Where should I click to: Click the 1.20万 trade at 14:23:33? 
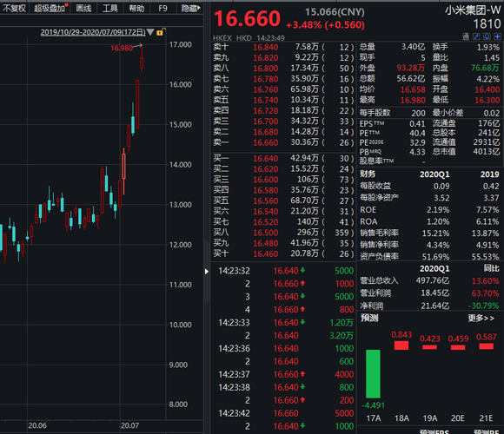pos(342,323)
